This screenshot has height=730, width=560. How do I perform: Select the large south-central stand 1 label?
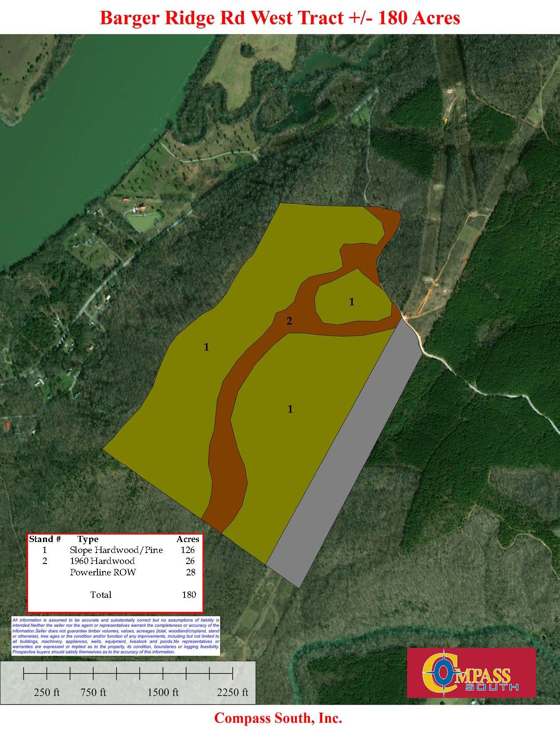290,409
